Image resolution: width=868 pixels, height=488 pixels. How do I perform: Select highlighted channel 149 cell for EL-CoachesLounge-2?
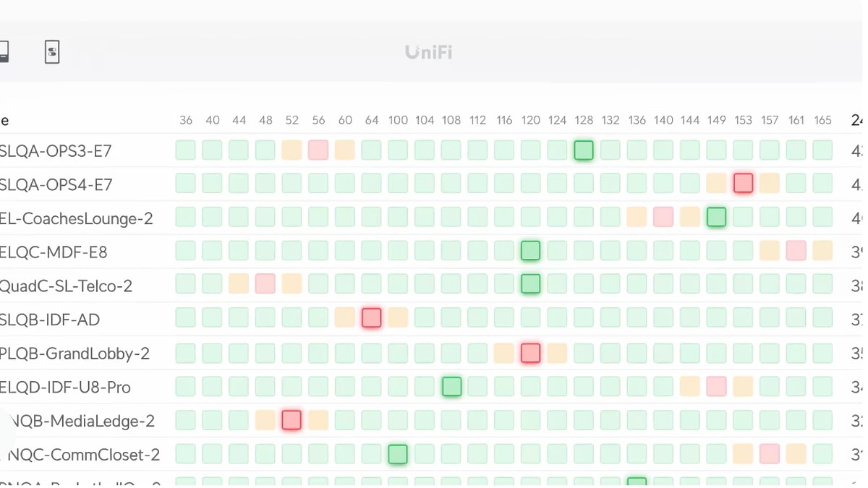(x=716, y=217)
